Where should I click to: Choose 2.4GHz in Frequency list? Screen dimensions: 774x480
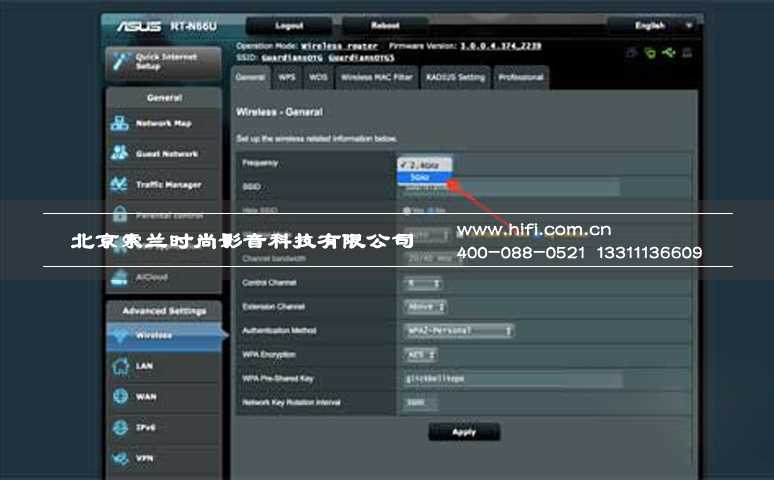tap(425, 165)
